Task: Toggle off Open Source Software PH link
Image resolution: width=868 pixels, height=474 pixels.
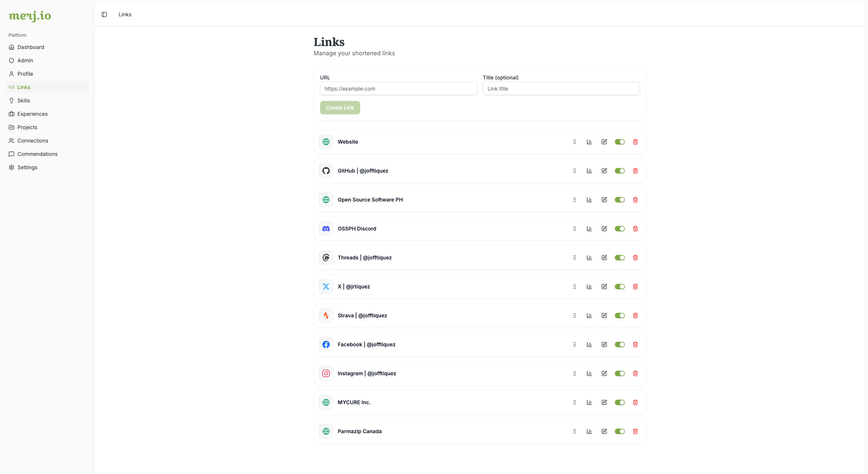Action: (x=620, y=200)
